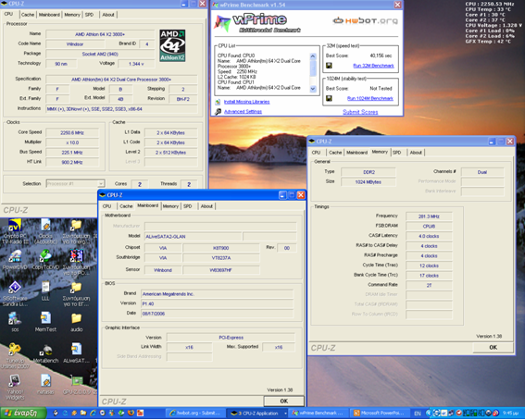Click the Install Missing Libraries link
This screenshot has width=525, height=420.
click(x=246, y=102)
